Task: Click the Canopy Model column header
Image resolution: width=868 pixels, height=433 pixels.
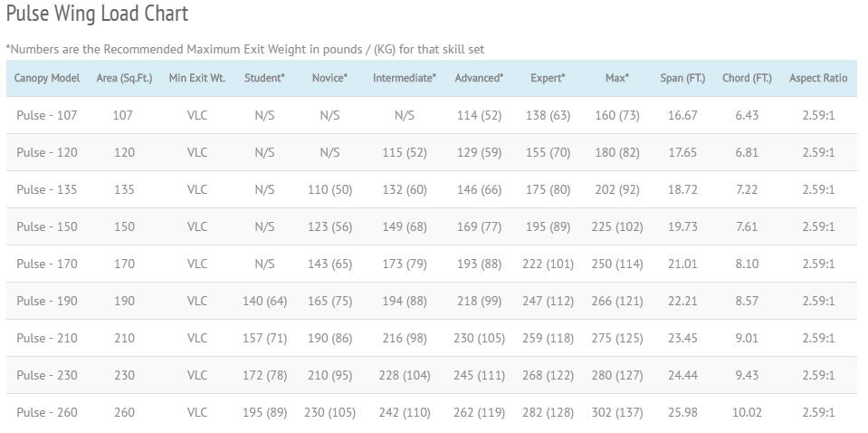Action: pos(47,78)
